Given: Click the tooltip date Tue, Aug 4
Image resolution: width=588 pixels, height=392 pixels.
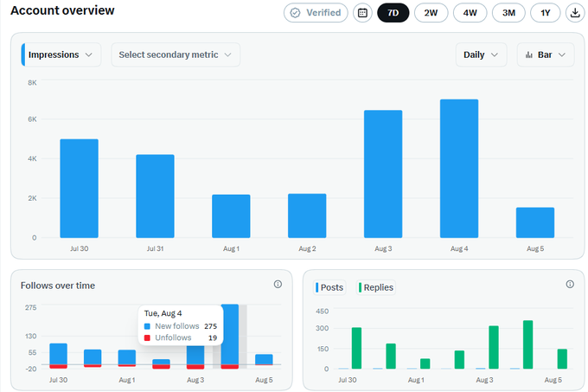Looking at the screenshot, I should (x=163, y=313).
